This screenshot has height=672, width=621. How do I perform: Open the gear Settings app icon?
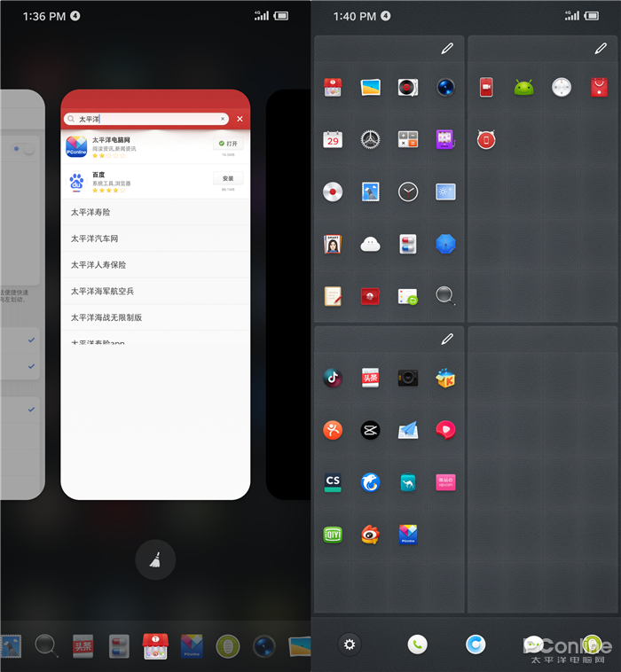pos(371,140)
